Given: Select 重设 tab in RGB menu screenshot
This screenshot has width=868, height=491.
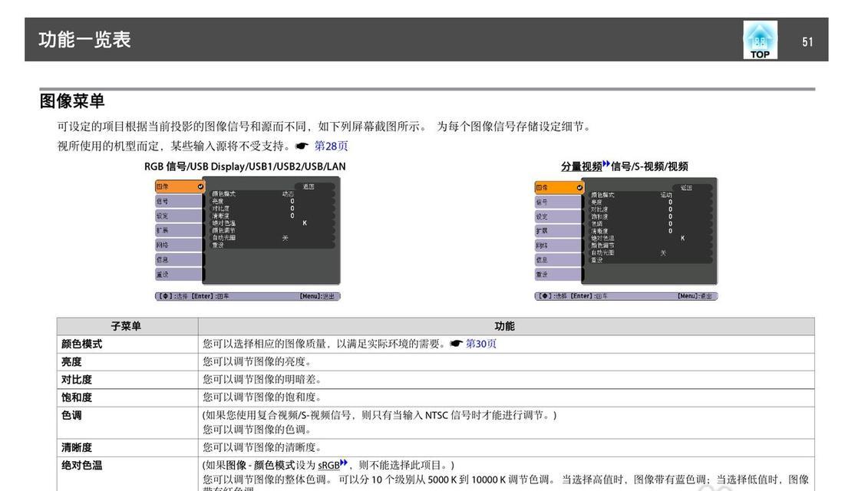Looking at the screenshot, I should (178, 275).
